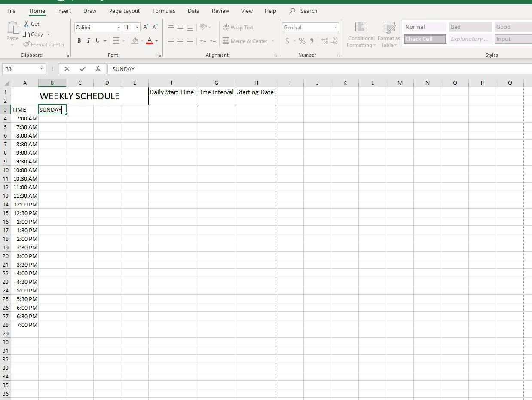Toggle italic formatting
532x400 pixels.
click(89, 41)
